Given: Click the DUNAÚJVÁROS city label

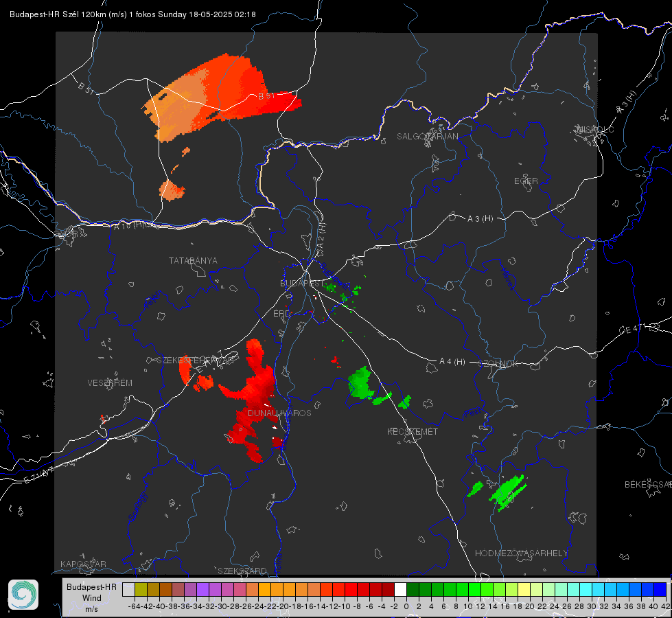Looking at the screenshot, I should 279,413.
